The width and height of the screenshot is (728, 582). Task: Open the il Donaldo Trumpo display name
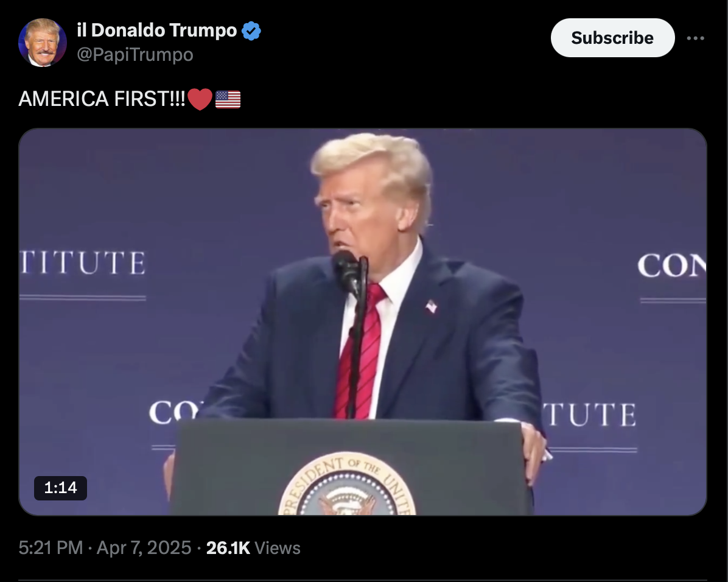pyautogui.click(x=157, y=30)
